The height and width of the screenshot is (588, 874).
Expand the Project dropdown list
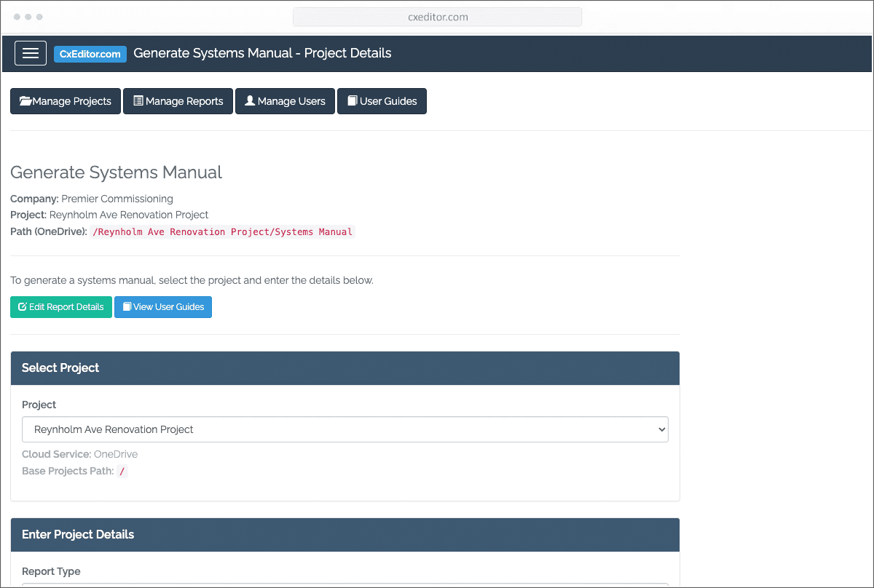345,429
